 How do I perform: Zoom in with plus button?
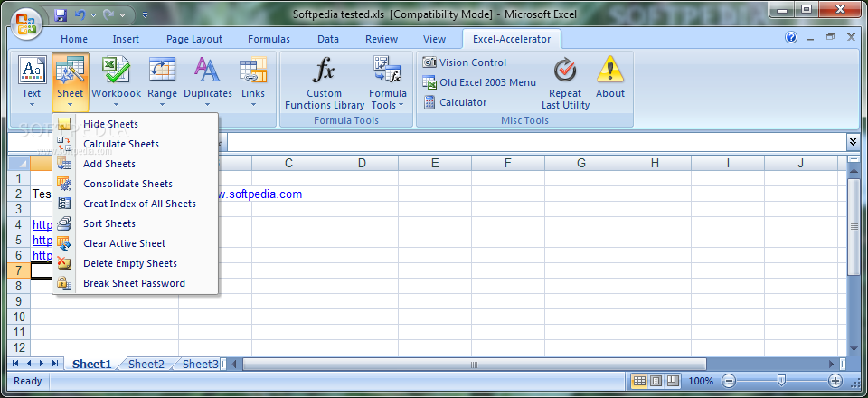[x=835, y=381]
